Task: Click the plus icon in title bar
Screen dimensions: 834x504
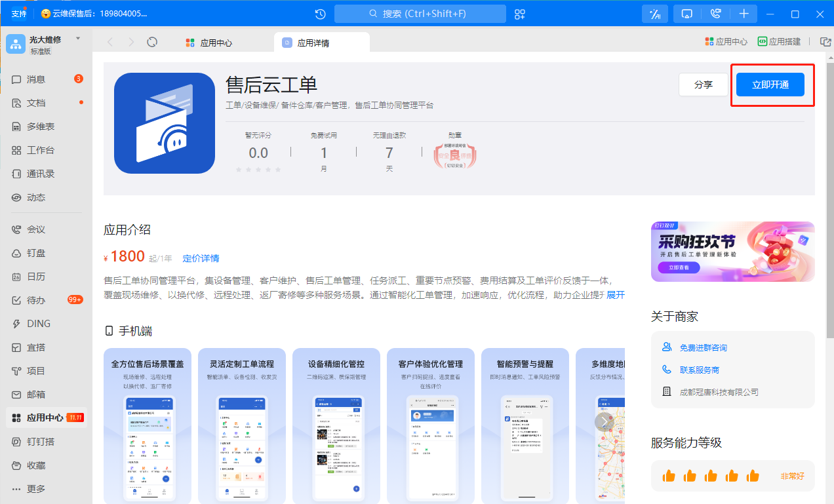Action: [x=744, y=14]
